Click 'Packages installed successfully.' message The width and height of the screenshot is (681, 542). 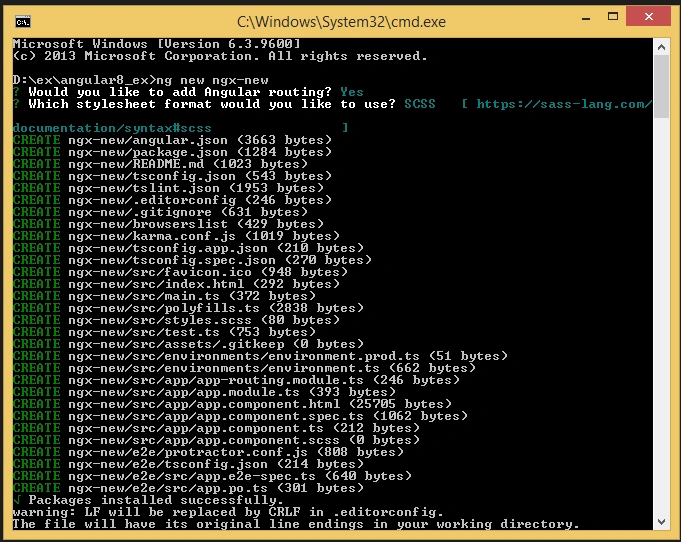tap(149, 501)
